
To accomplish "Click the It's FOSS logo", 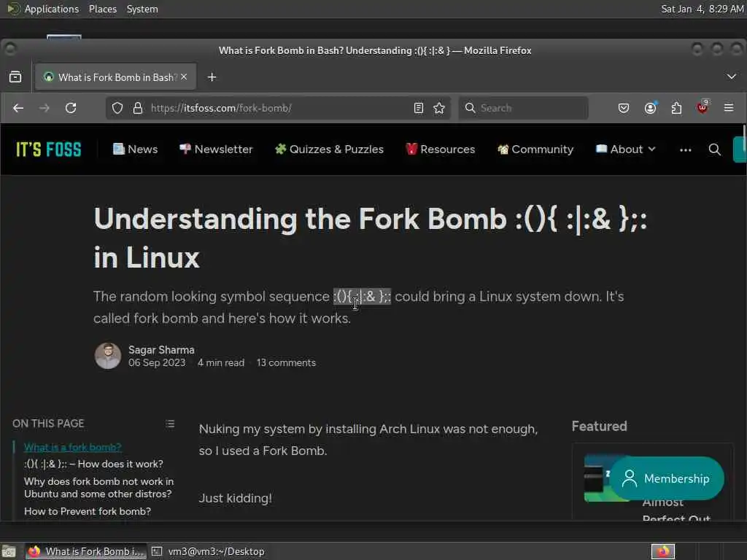I will coord(49,149).
